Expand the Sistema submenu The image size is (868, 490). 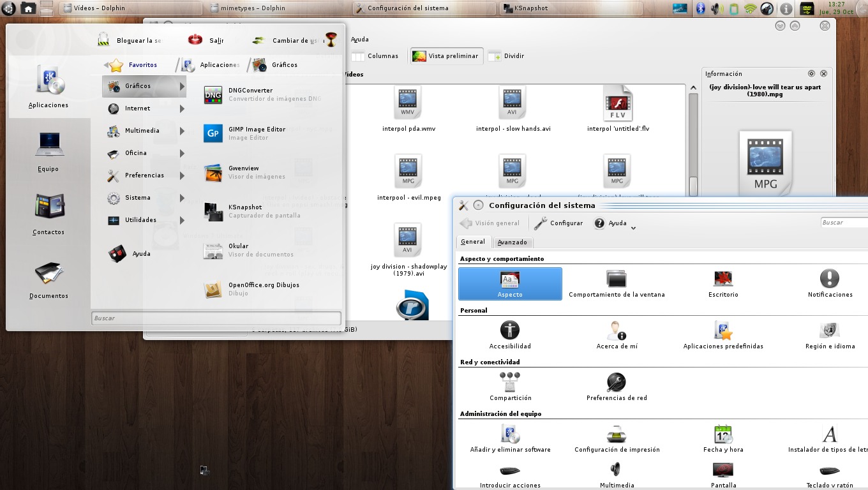click(x=144, y=198)
